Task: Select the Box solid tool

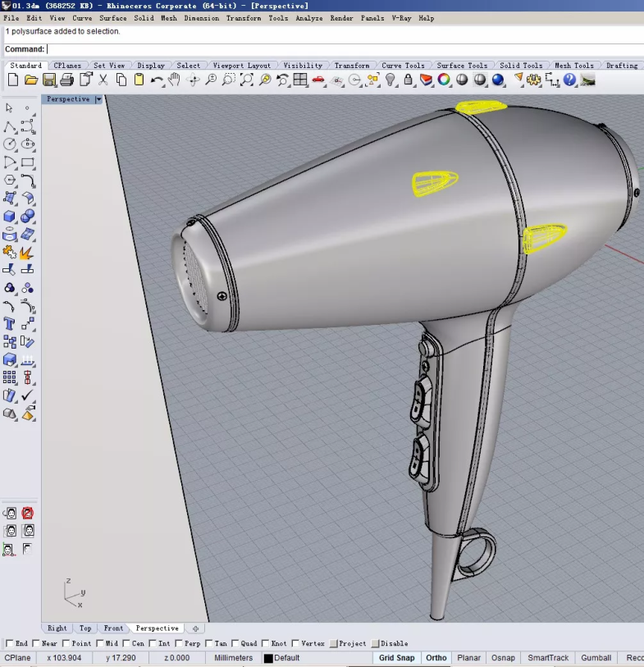Action: click(10, 216)
